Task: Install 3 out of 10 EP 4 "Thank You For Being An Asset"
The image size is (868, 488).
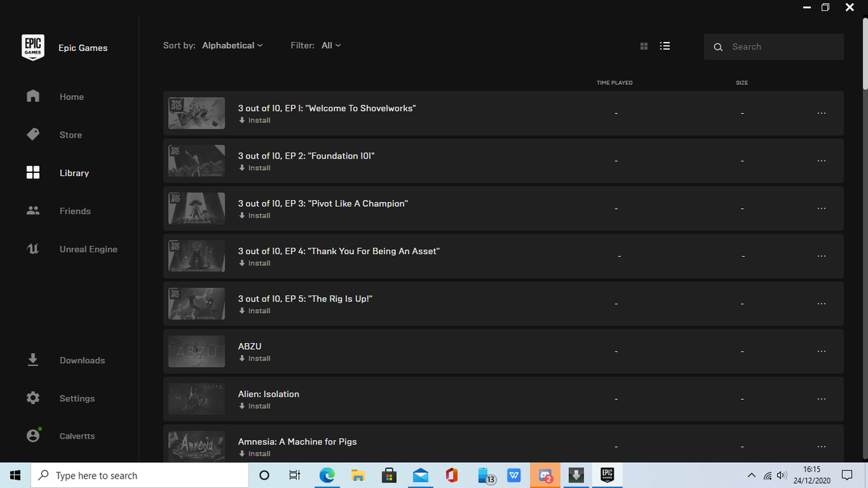Action: 255,263
